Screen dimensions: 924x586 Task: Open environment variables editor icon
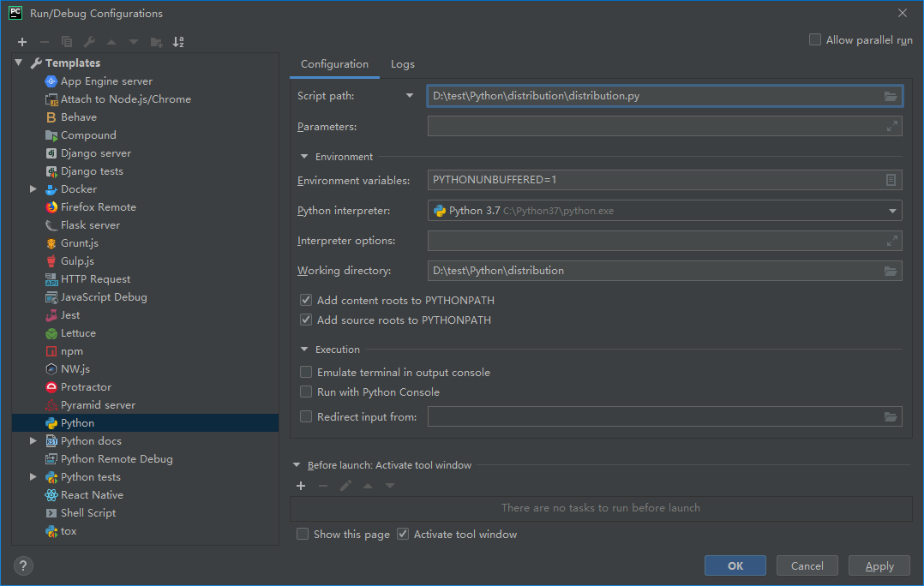(891, 180)
